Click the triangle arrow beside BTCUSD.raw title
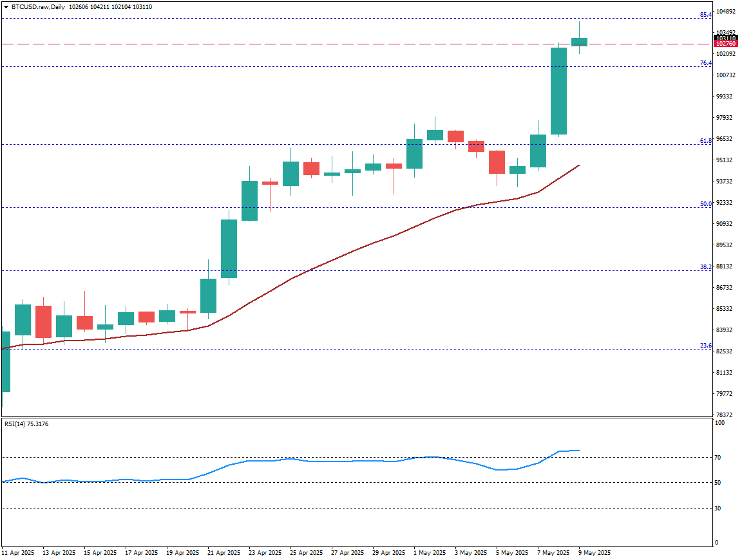Viewport: 742px width, 560px height. 5,6
